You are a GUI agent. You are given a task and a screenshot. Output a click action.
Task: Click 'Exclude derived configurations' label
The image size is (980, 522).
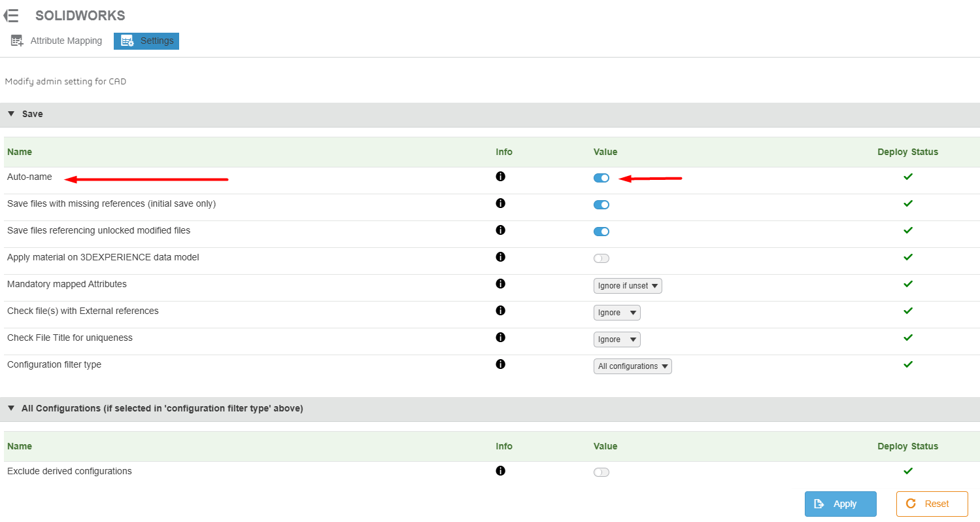tap(69, 471)
